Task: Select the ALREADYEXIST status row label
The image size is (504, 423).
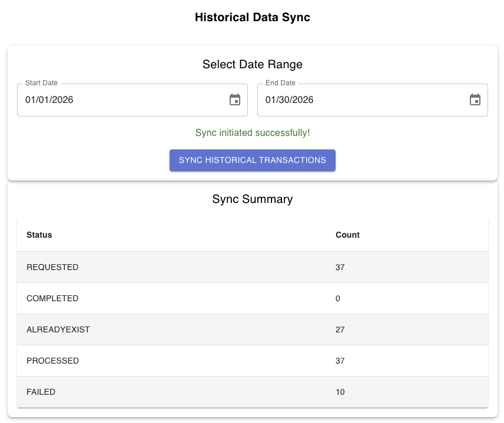Action: coord(58,329)
